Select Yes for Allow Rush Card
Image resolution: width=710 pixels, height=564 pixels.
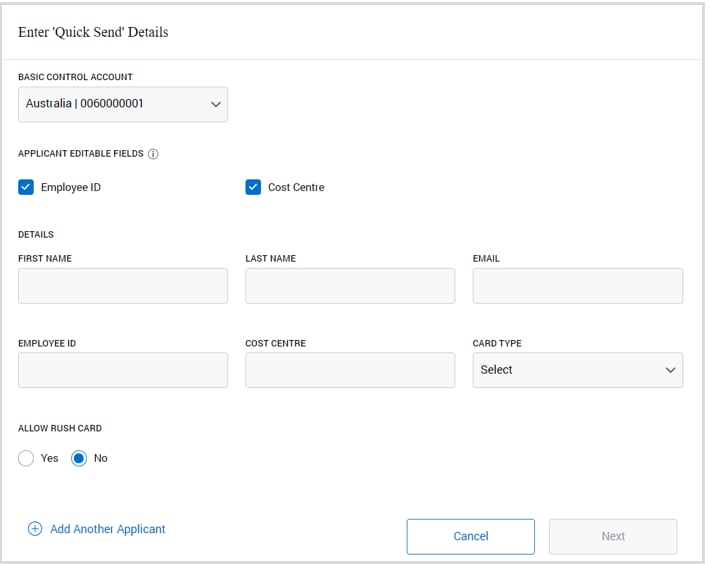click(x=26, y=458)
